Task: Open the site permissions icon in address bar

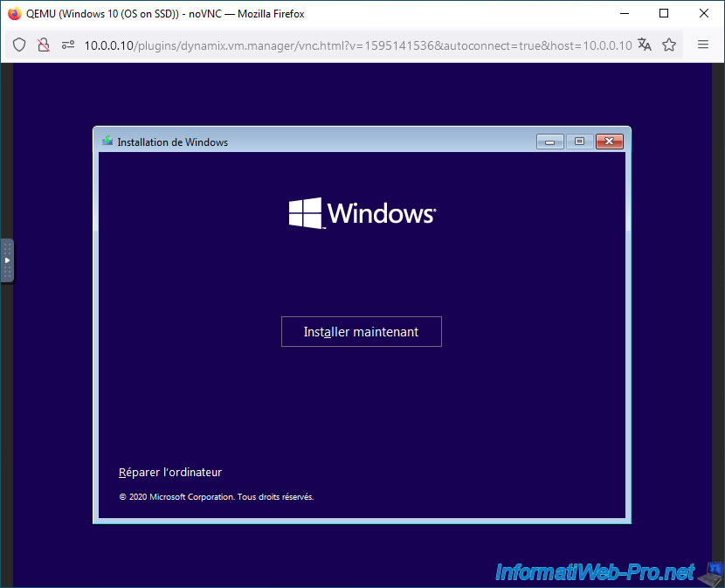Action: 68,45
